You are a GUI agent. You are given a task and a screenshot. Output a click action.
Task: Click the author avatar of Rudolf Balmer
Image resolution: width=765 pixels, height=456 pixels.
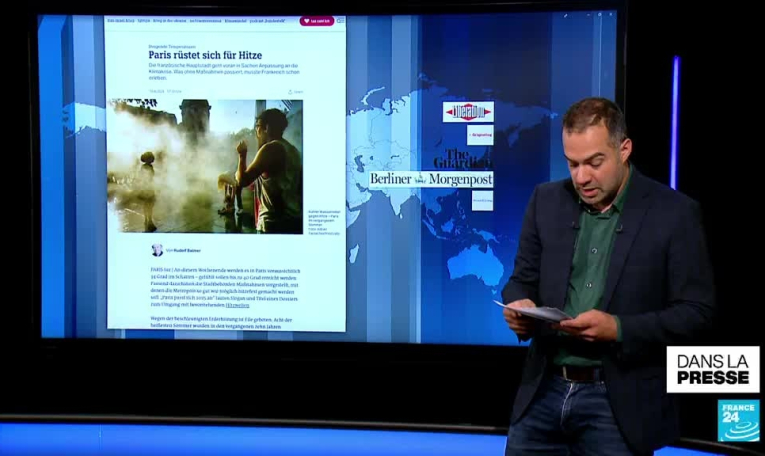(x=157, y=250)
